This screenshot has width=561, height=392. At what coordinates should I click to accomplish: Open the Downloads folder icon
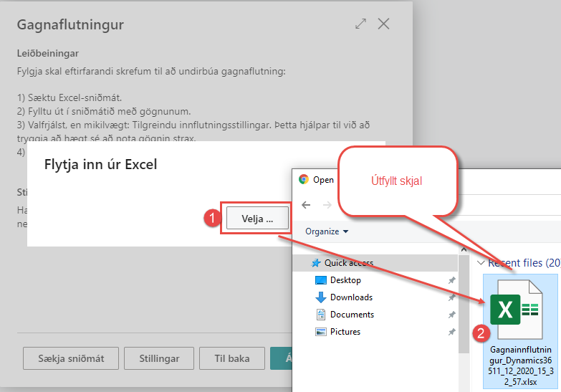point(320,297)
